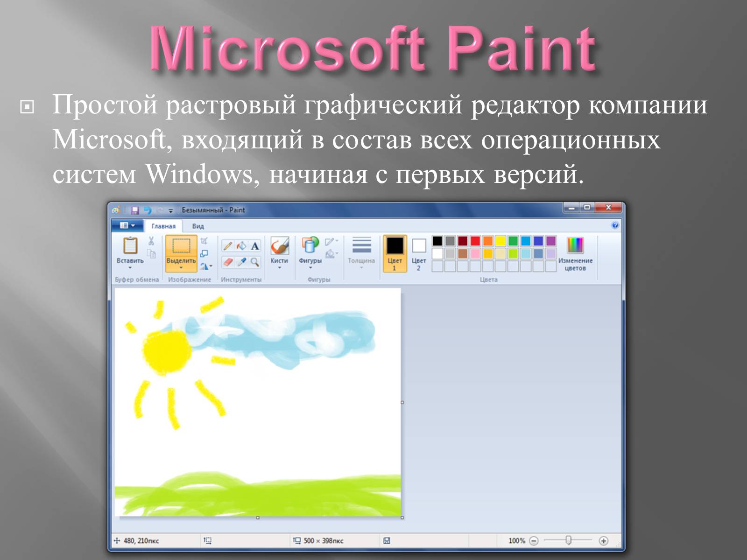Pick the white palette swatch
Screen dimensions: 747x560
[437, 253]
